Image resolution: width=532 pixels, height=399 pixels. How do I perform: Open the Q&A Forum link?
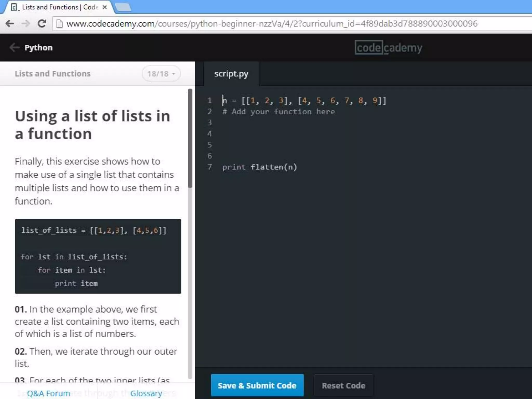coord(49,393)
